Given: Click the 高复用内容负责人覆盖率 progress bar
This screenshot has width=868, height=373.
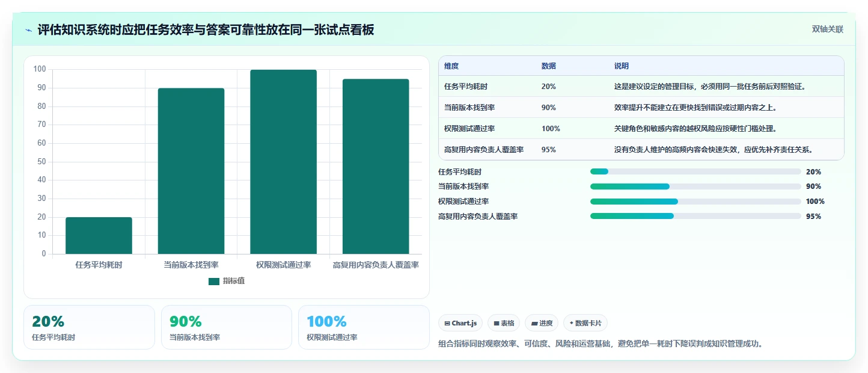Looking at the screenshot, I should coord(695,217).
